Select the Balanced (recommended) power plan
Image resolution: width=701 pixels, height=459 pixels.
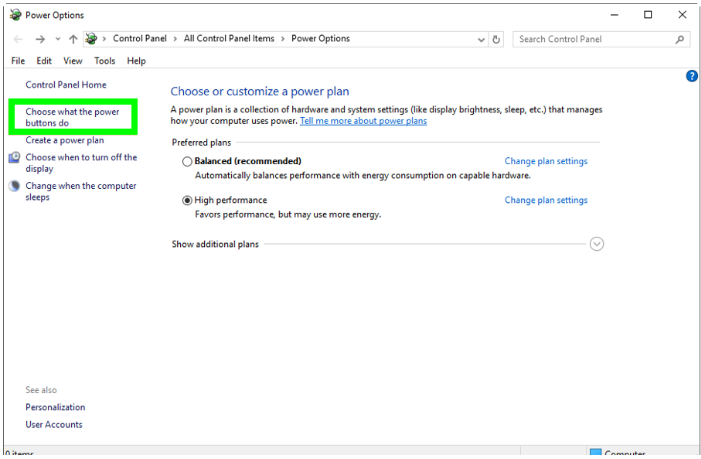coord(187,161)
